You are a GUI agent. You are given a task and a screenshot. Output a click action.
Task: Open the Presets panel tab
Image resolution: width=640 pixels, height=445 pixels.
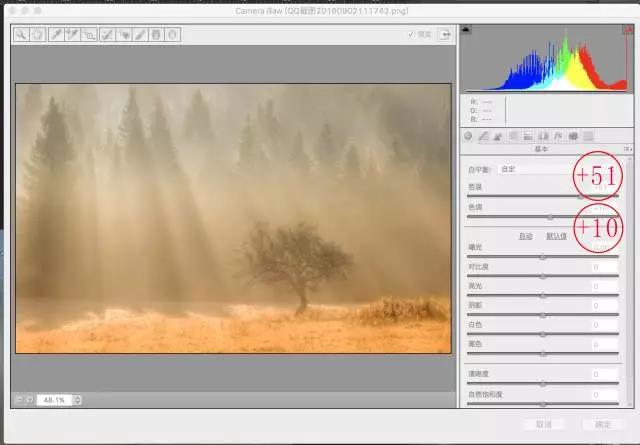[x=588, y=136]
